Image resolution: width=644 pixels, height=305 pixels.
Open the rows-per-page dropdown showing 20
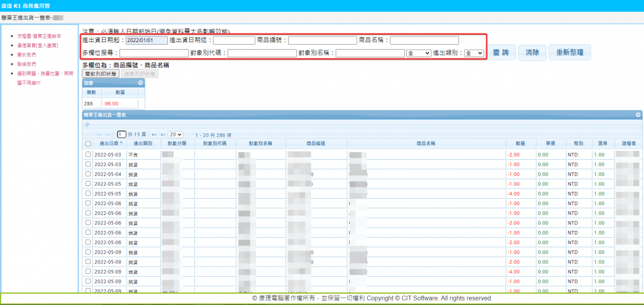point(175,135)
